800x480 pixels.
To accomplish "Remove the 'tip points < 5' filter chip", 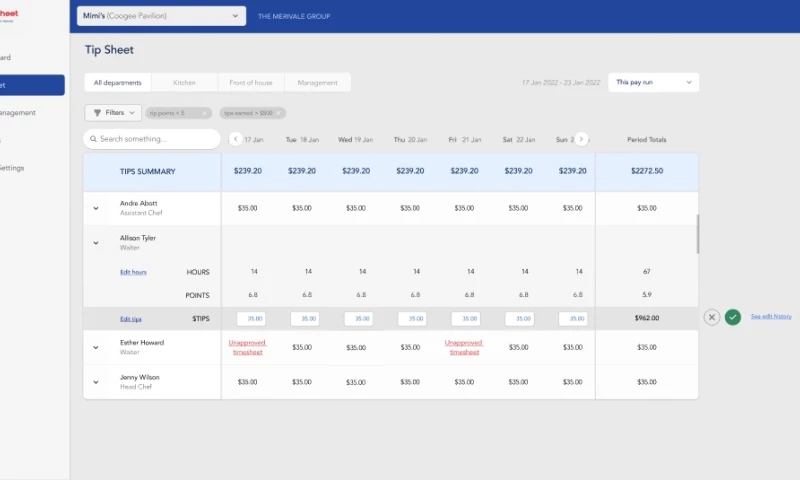I will [x=205, y=113].
